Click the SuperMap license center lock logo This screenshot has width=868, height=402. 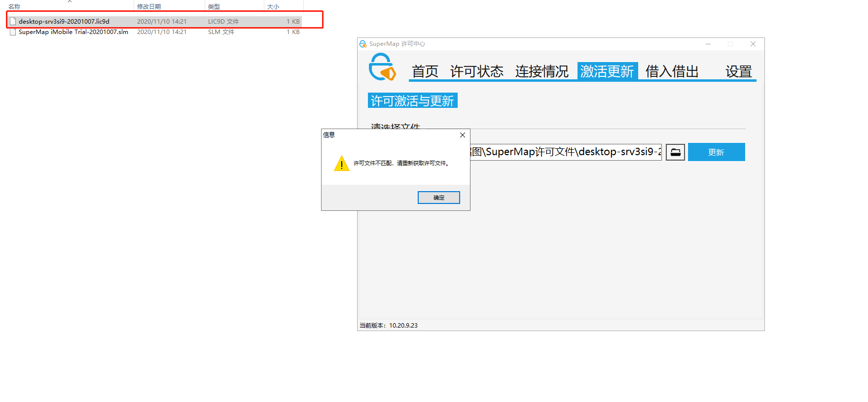pos(382,67)
